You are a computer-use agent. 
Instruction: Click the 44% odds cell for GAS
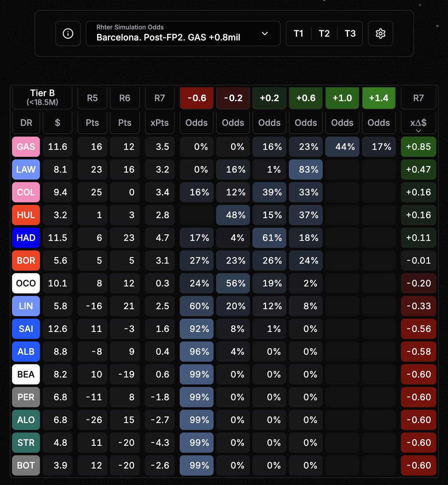click(x=342, y=147)
